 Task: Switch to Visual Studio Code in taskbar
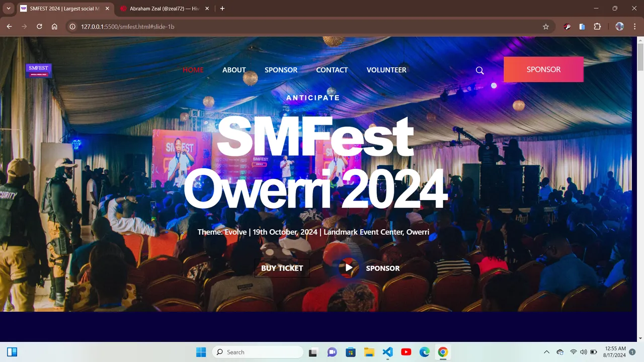tap(387, 352)
